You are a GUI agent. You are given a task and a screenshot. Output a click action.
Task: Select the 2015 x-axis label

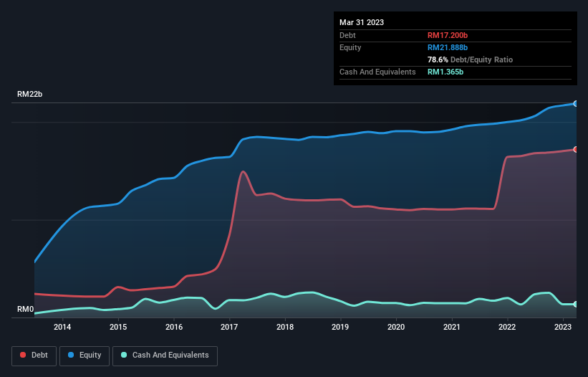pyautogui.click(x=118, y=327)
